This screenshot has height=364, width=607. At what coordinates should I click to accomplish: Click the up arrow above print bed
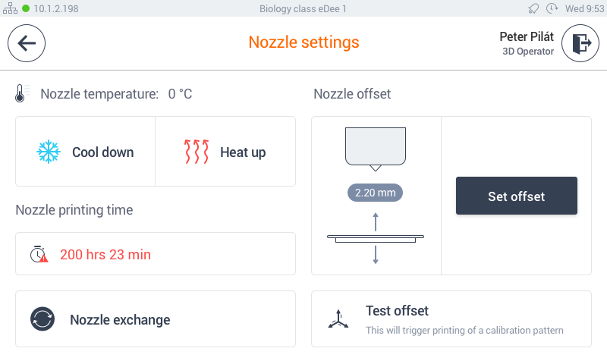[x=376, y=222]
